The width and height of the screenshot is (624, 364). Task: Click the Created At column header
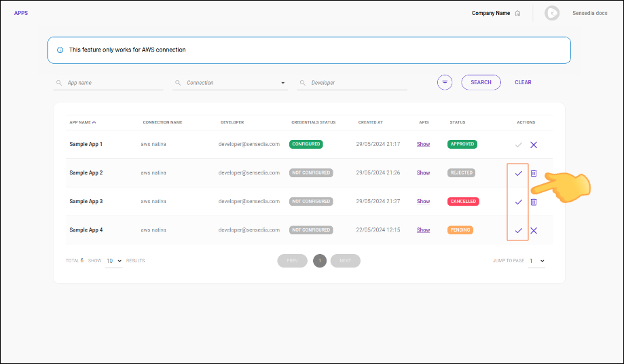coord(370,122)
